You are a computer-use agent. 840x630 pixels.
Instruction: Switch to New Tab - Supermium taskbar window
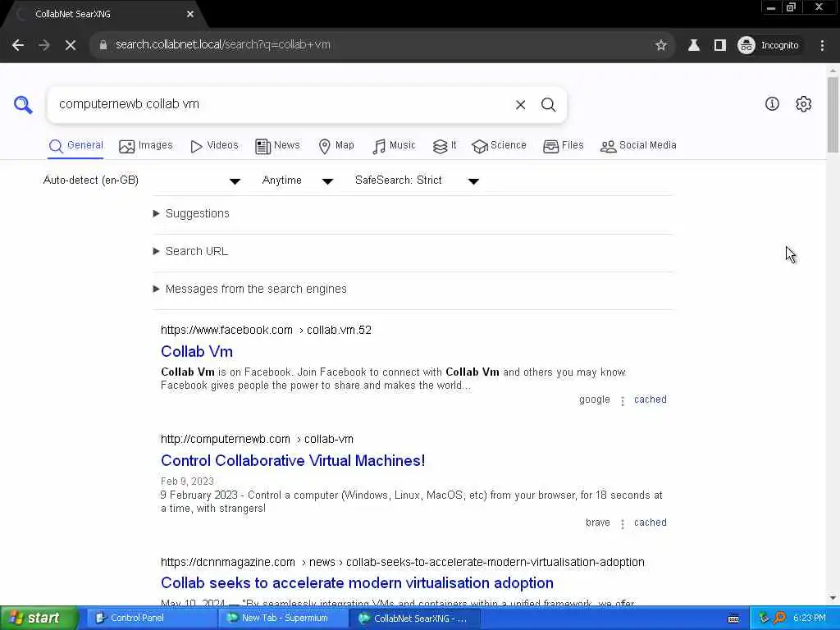click(283, 619)
